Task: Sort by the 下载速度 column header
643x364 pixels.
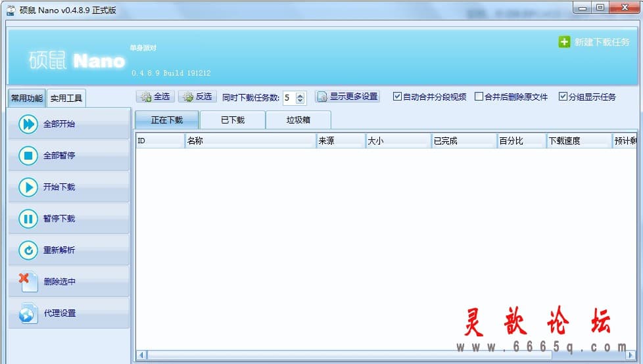Action: click(x=579, y=141)
